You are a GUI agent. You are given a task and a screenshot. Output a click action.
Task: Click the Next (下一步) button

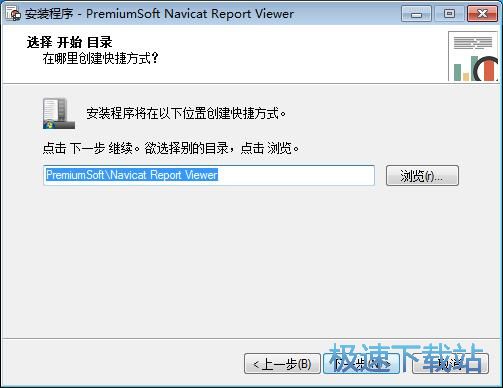(x=361, y=364)
